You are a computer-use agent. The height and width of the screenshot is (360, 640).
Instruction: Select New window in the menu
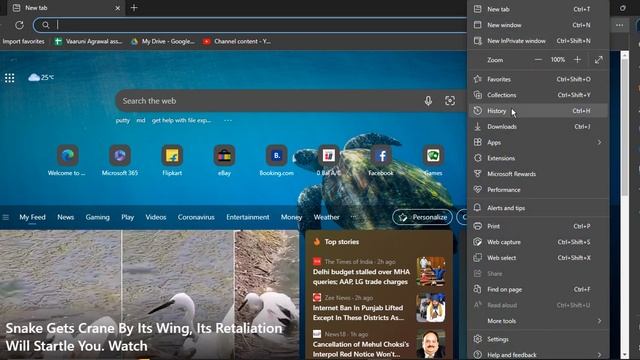pyautogui.click(x=538, y=25)
